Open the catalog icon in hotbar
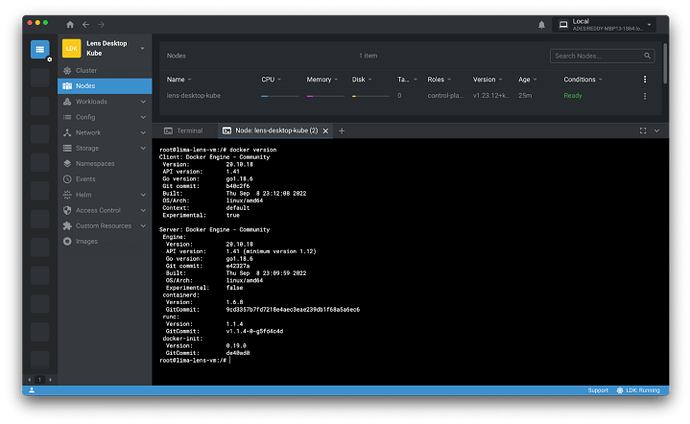Screen dimensions: 690x424 click(39, 49)
